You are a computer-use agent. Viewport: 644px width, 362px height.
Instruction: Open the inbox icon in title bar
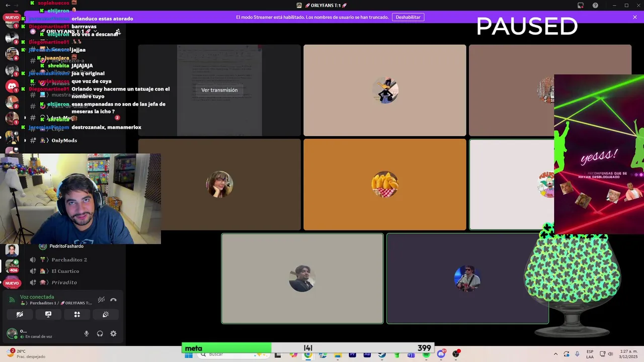coord(580,6)
